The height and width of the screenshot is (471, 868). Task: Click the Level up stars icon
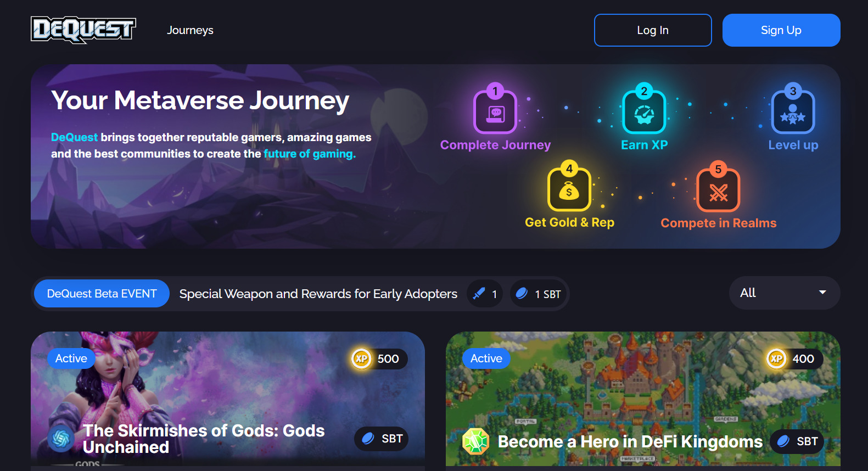[x=793, y=111]
